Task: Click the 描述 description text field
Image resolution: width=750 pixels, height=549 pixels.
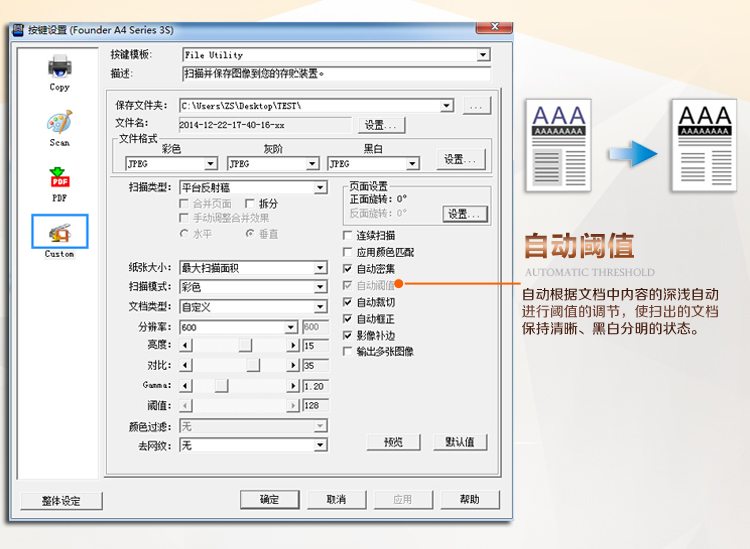Action: (335, 73)
